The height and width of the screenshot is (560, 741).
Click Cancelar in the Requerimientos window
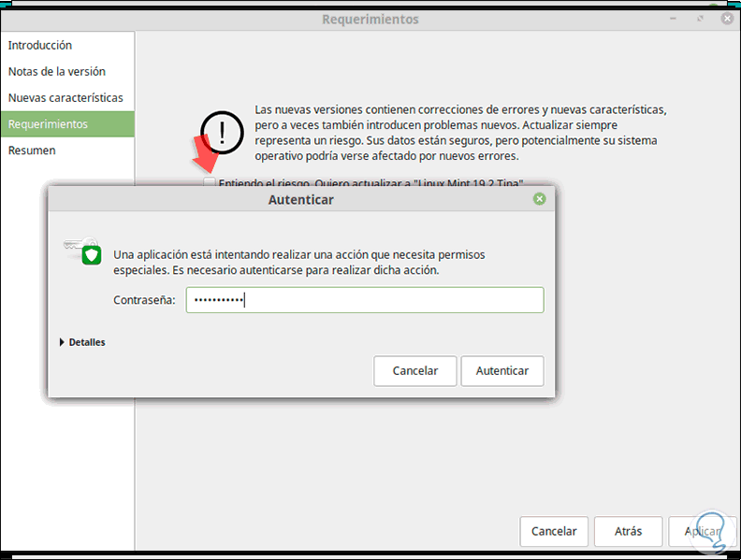point(554,531)
